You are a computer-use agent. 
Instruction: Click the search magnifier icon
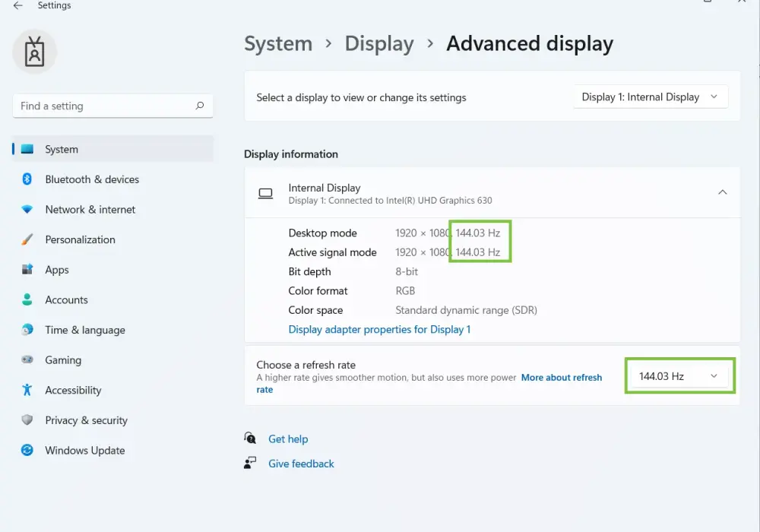click(x=200, y=106)
